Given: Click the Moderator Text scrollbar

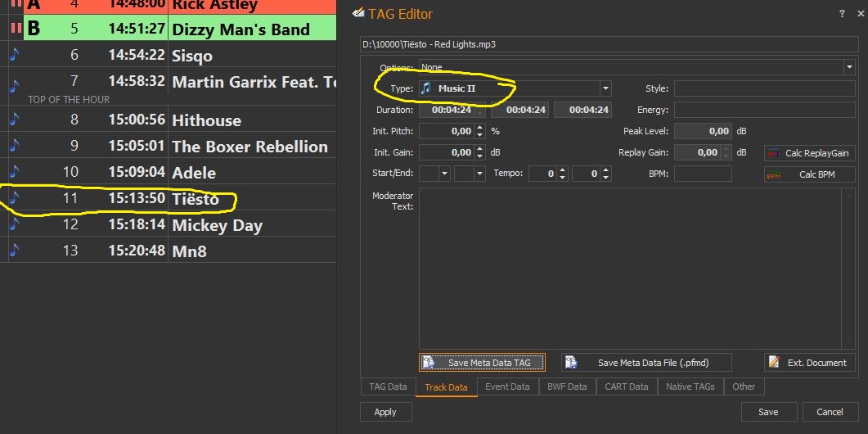Looking at the screenshot, I should [848, 268].
